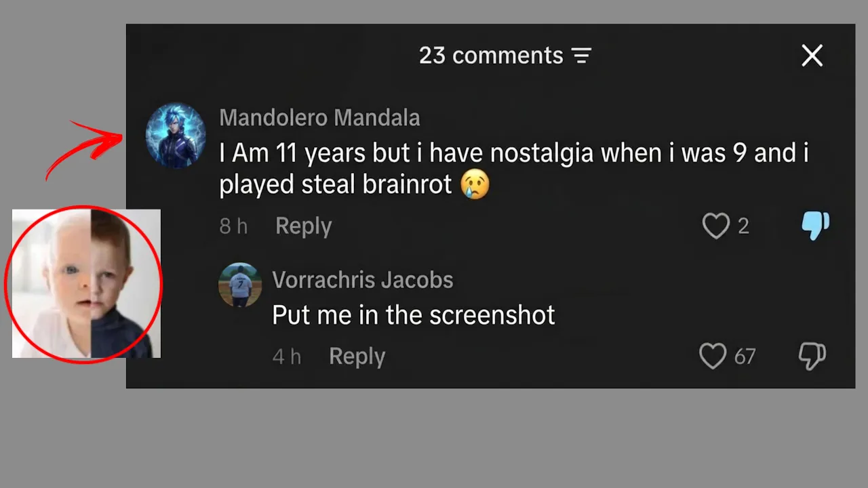Reply to Mandolero Mandala's comment
Viewport: 868px width, 488px height.
tap(303, 226)
